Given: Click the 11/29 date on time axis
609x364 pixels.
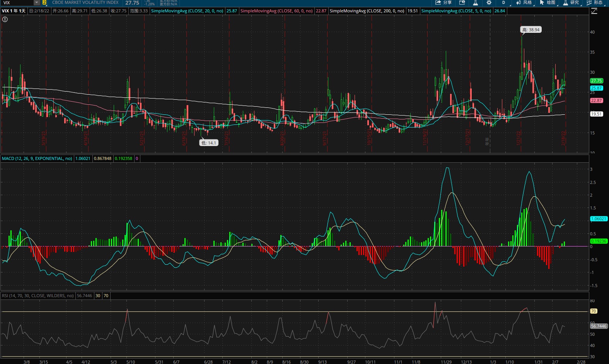Looking at the screenshot, I should pos(446,362).
